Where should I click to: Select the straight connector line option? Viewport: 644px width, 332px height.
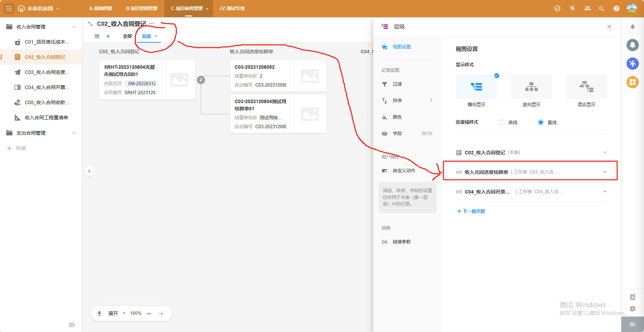541,122
